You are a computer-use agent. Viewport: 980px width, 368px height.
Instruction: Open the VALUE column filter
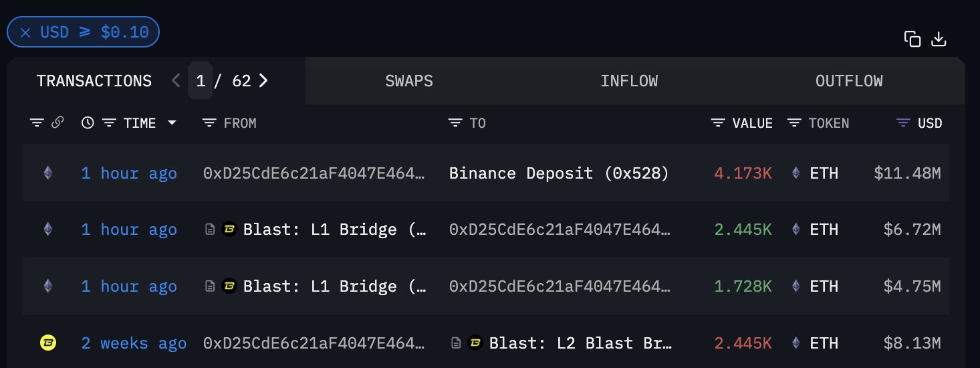point(719,123)
